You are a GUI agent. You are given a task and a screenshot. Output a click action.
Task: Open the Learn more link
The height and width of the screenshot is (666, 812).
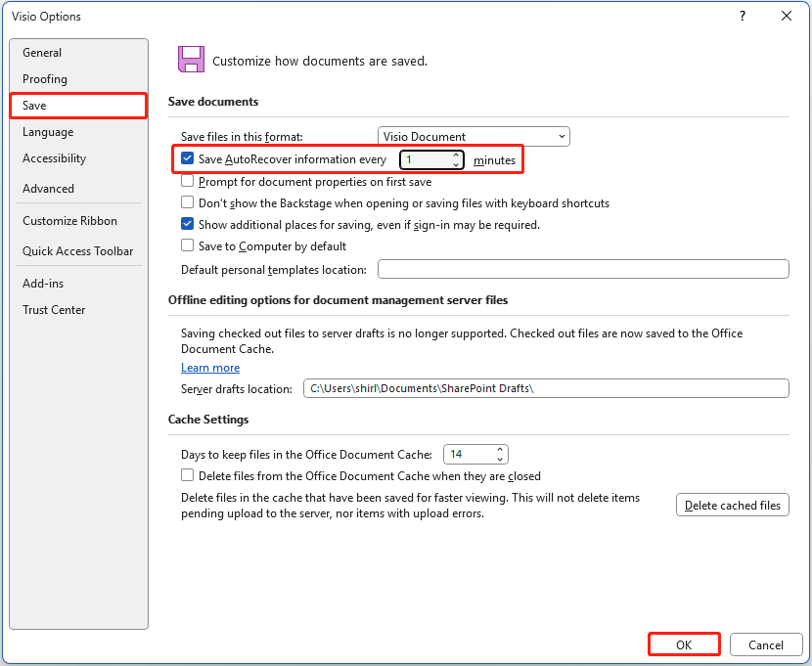click(210, 368)
